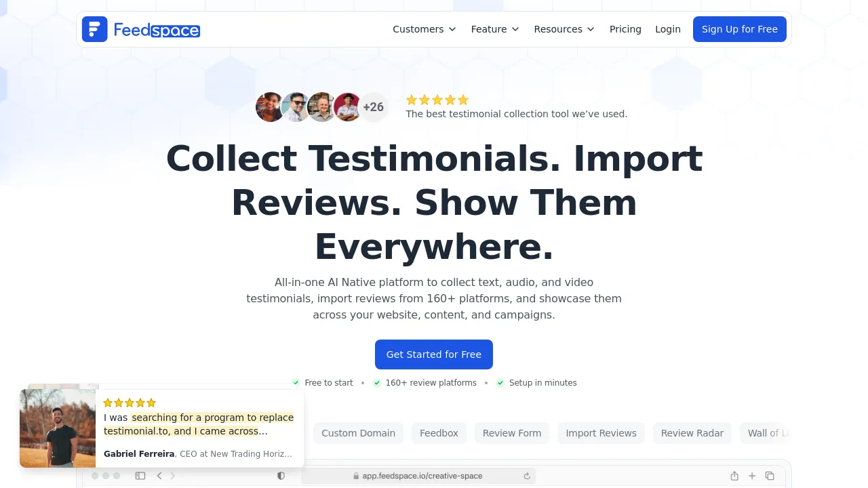868x488 pixels.
Task: Click the avatar with the red background
Action: 347,107
